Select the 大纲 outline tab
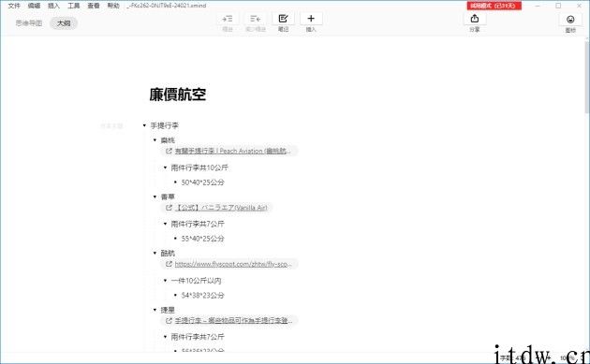The height and width of the screenshot is (364, 590). (x=64, y=23)
